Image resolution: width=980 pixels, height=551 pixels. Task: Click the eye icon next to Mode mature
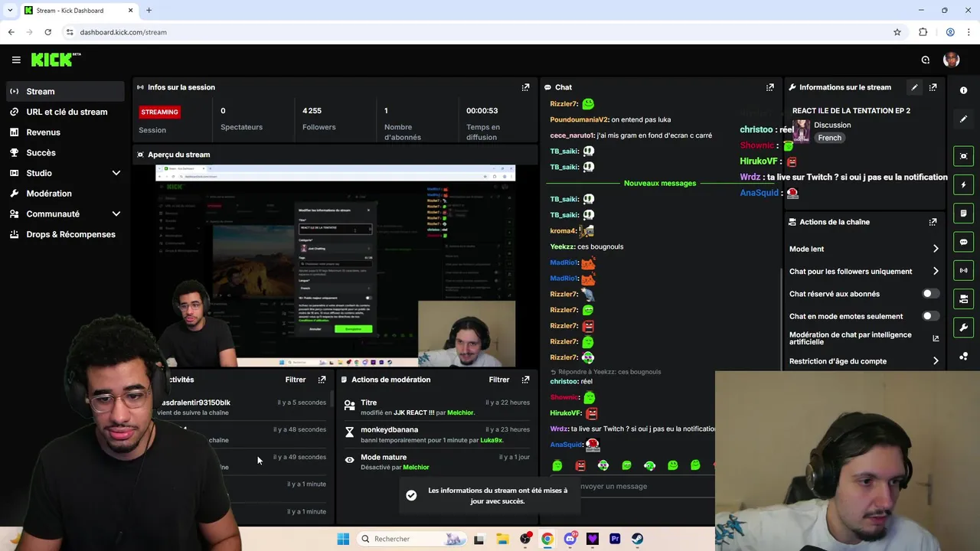349,460
